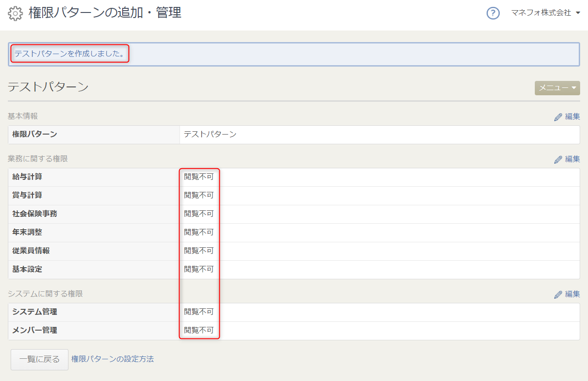Click 閲覧不可 value in 基本設定 row
The width and height of the screenshot is (588, 381).
(199, 269)
